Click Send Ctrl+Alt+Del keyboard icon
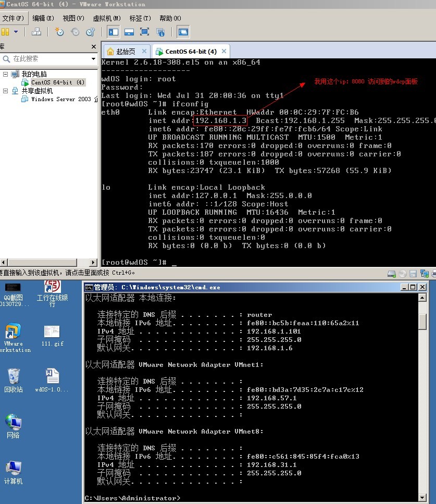 coord(36,32)
